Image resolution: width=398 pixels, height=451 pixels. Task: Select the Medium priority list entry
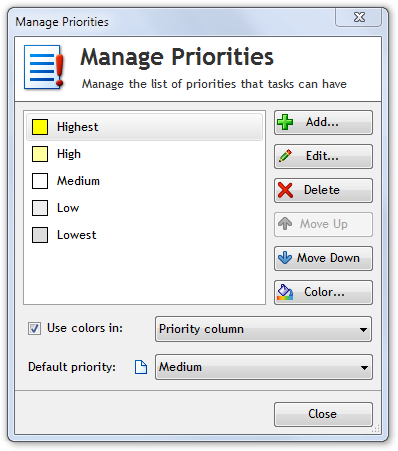point(144,181)
